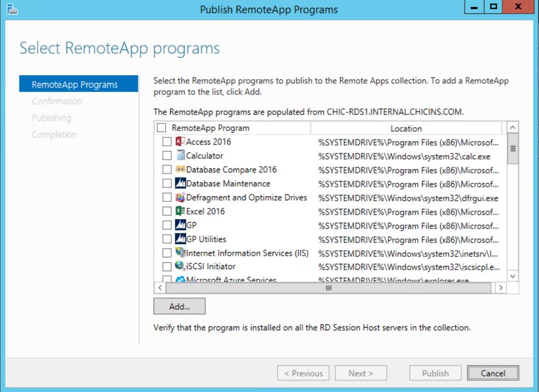Select the Database Compare 2016 name

[x=231, y=170]
